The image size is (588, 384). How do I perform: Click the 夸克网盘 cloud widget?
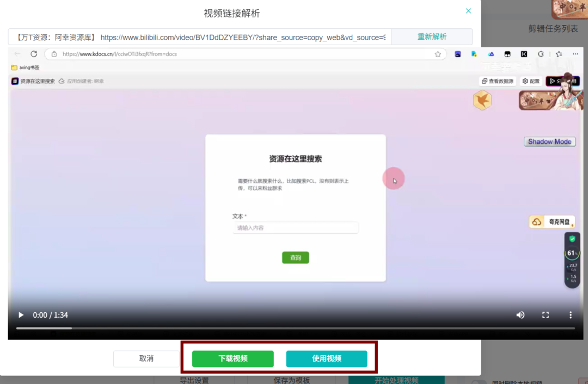tap(552, 222)
